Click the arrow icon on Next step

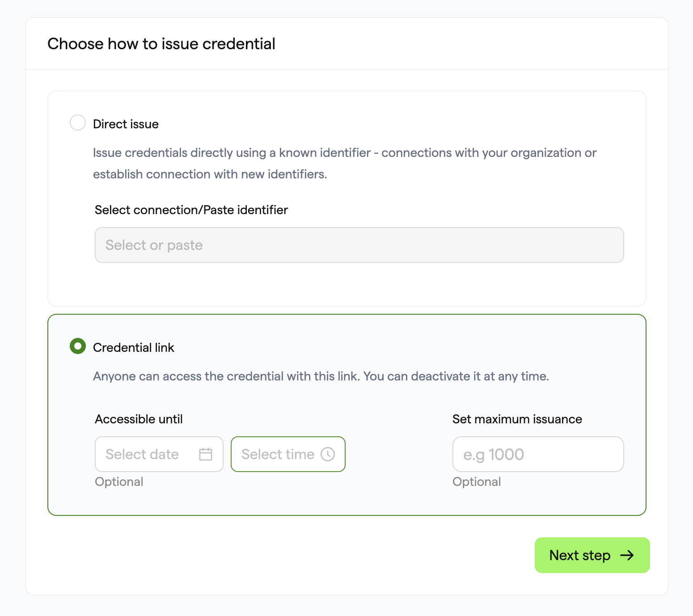(x=627, y=555)
